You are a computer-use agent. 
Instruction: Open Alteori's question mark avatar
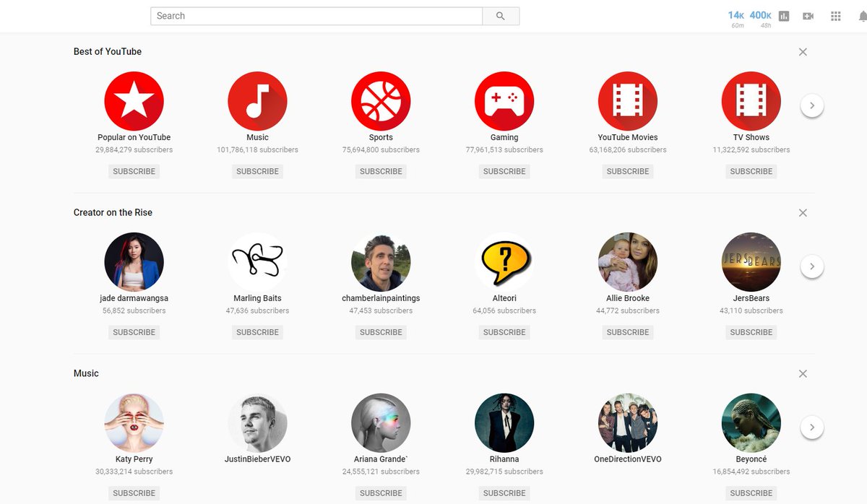504,262
